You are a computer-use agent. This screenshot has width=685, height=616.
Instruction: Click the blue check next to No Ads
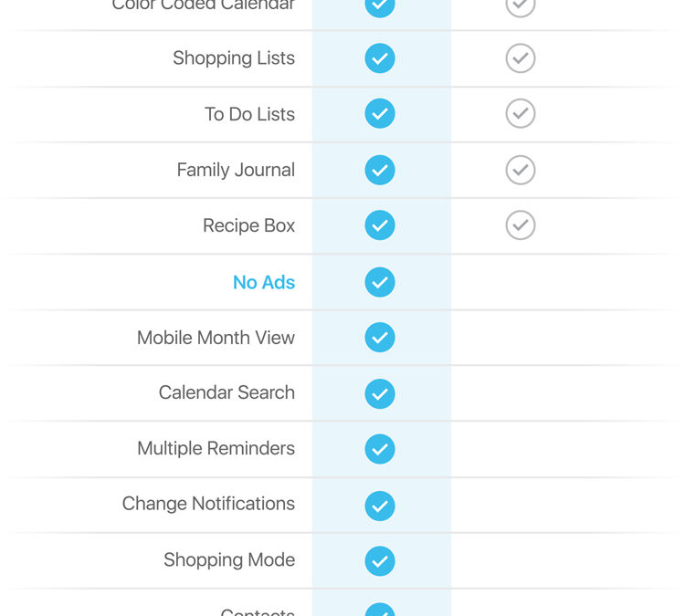[x=380, y=282]
